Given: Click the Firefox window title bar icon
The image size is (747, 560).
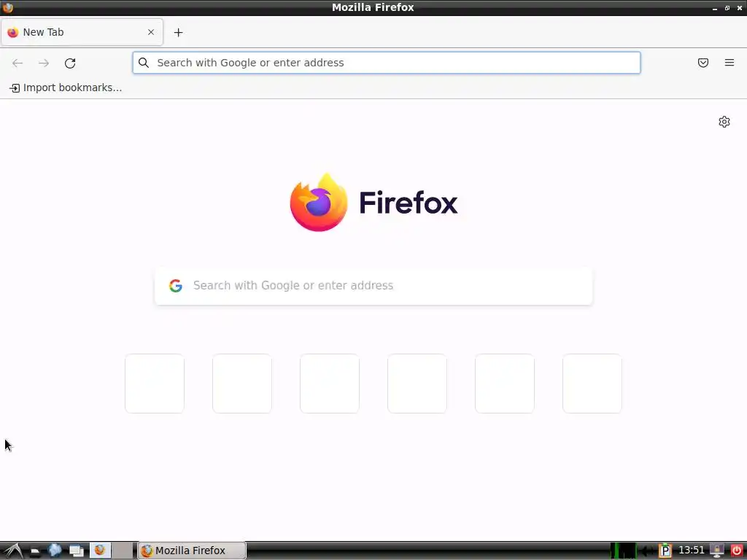Looking at the screenshot, I should (x=7, y=7).
